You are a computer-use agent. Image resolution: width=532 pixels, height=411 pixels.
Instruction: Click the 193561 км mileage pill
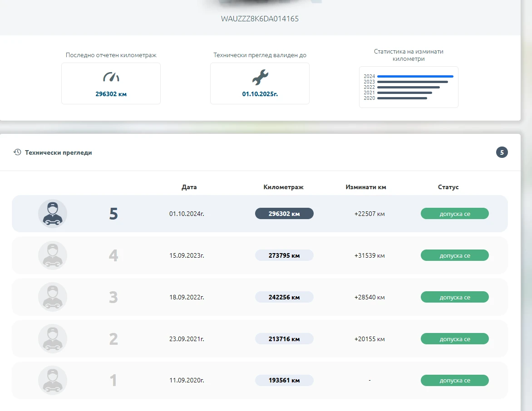(284, 380)
